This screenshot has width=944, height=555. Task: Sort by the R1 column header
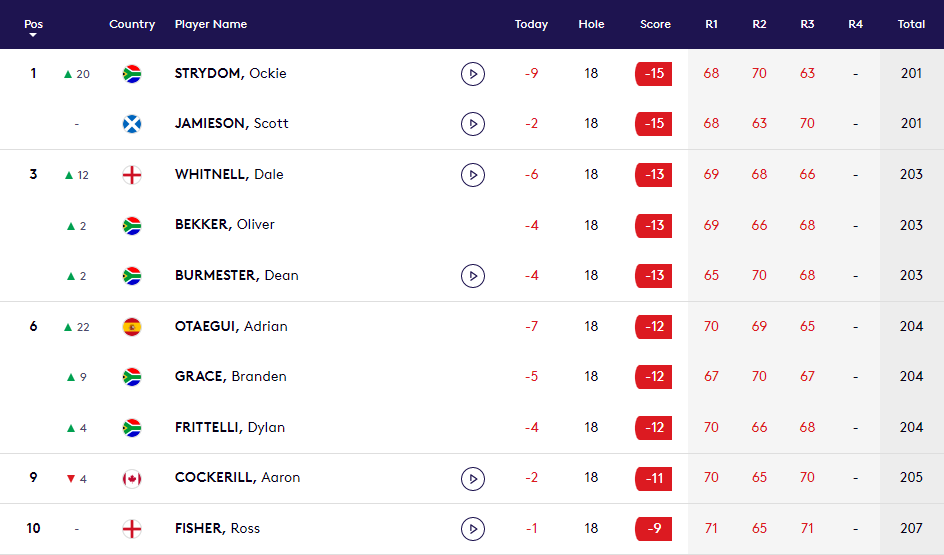point(711,24)
